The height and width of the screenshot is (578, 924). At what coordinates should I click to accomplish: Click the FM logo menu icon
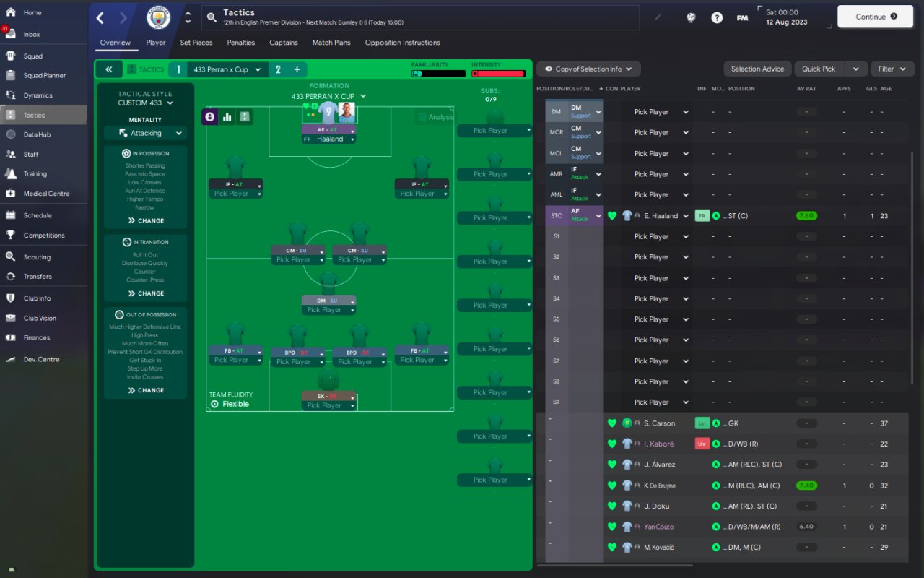tap(742, 18)
